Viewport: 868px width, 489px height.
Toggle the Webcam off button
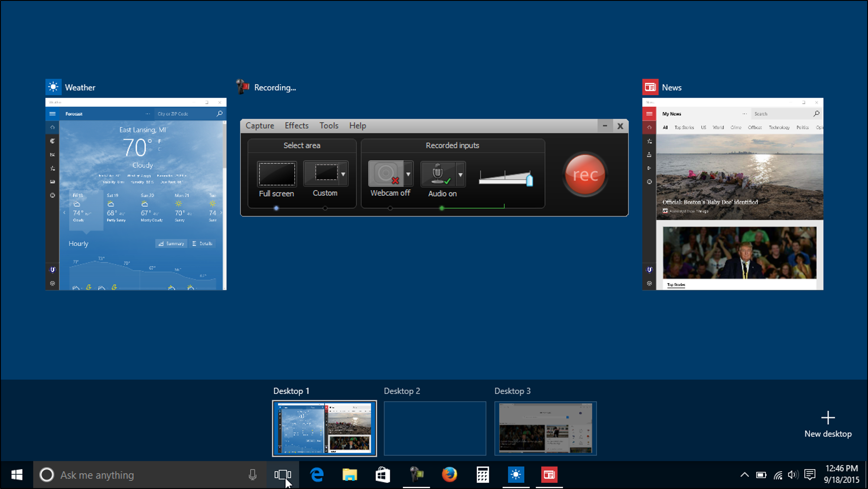tap(386, 174)
